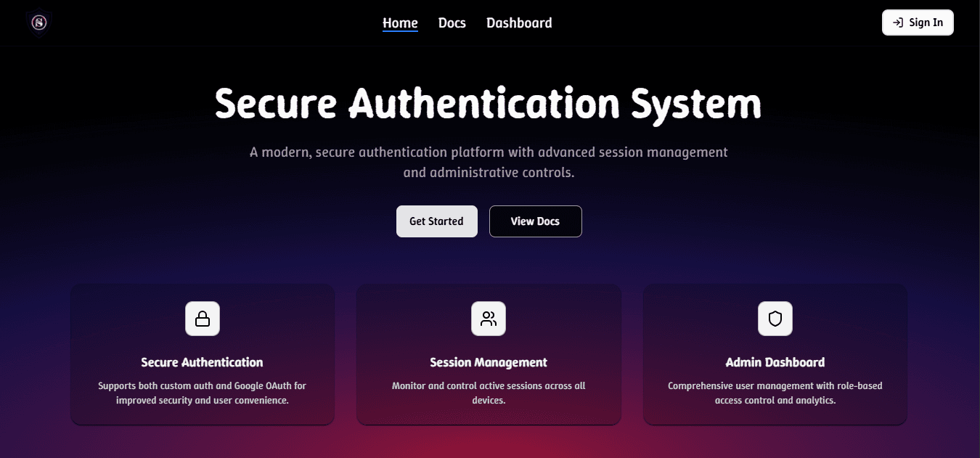
Task: Click the shield logo in the header
Action: [x=38, y=23]
